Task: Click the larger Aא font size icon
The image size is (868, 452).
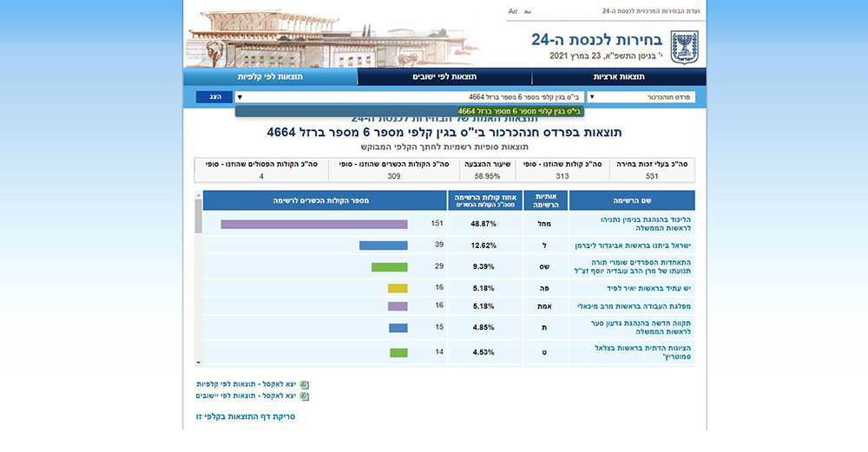Action: [513, 11]
